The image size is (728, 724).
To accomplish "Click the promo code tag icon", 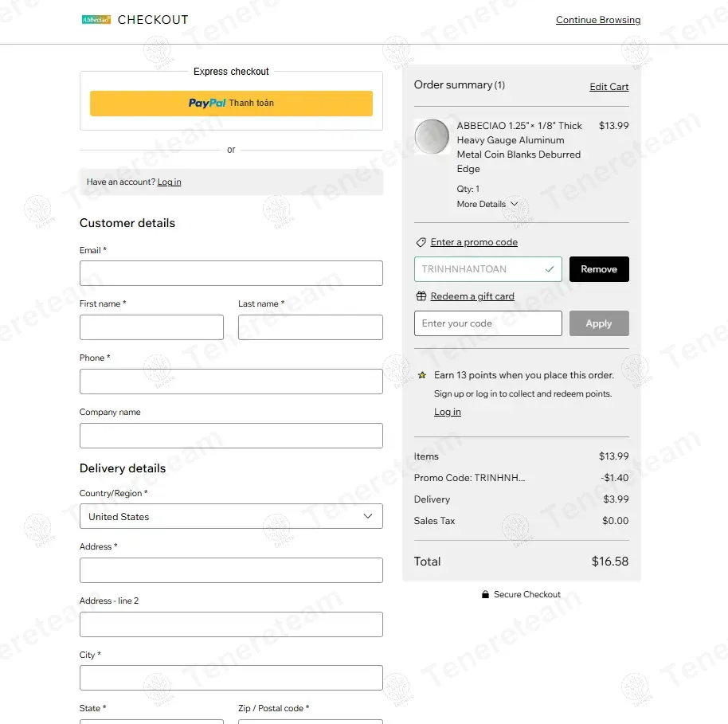I will pyautogui.click(x=421, y=242).
